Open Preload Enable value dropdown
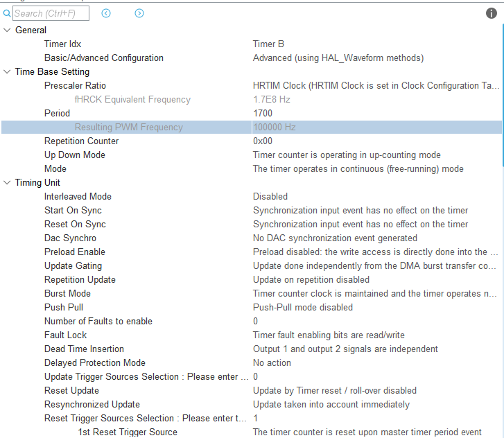504x438 pixels. 376,252
